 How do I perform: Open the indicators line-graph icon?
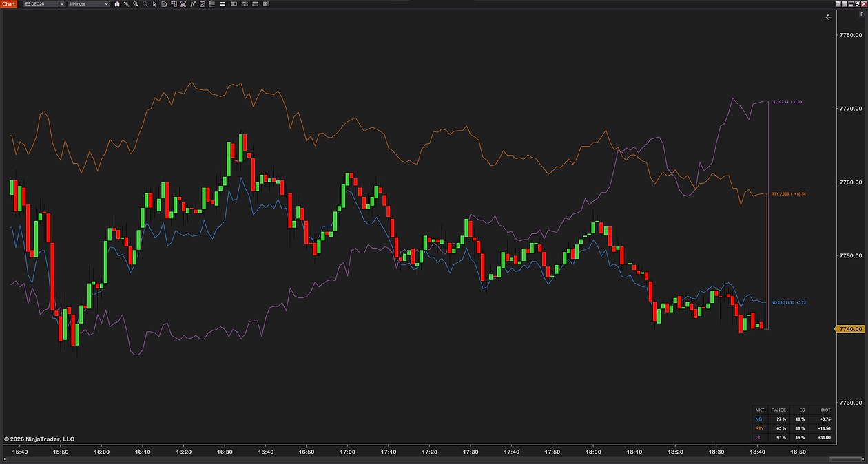(x=193, y=3)
